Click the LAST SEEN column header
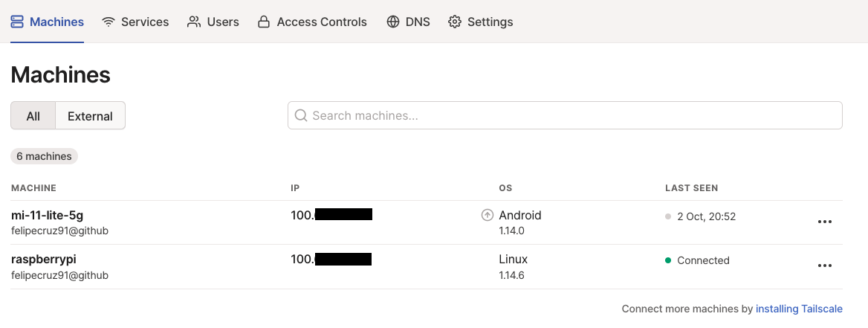 (x=691, y=188)
